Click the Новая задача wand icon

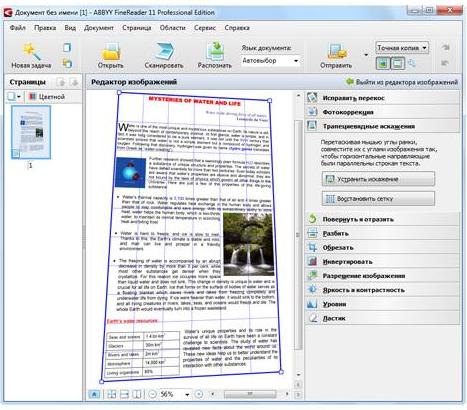pyautogui.click(x=31, y=51)
